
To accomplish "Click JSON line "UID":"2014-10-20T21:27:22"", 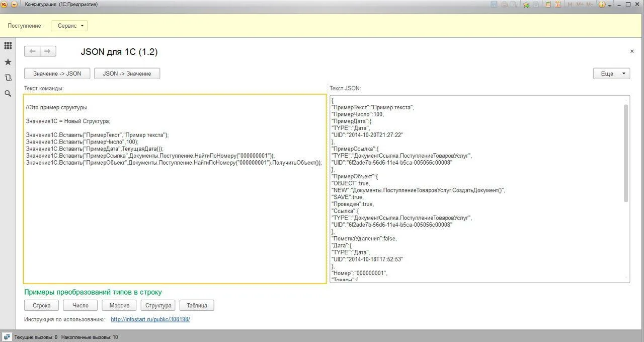I will point(367,135).
